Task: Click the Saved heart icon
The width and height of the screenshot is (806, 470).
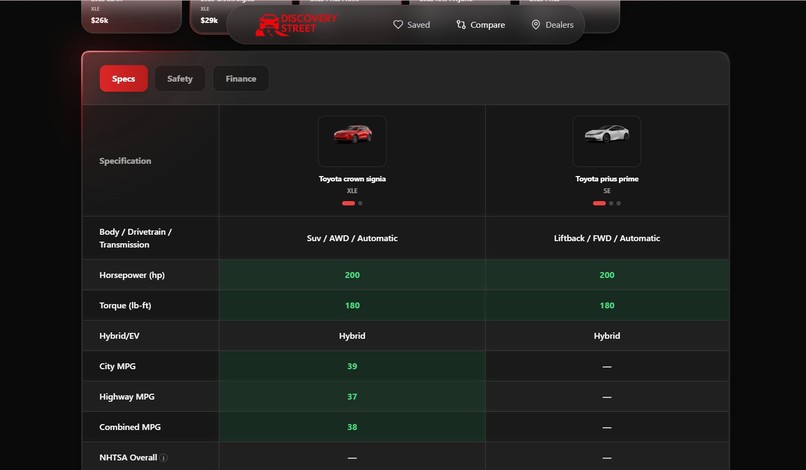Action: pos(398,25)
